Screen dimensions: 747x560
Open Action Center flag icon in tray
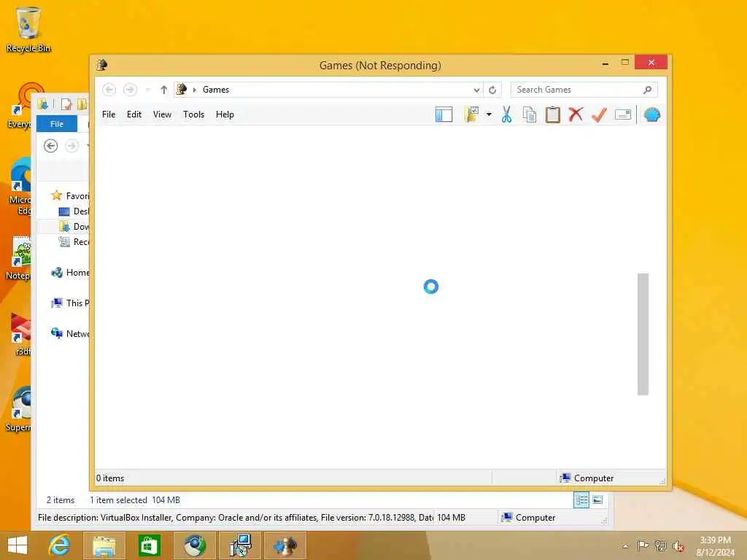pos(643,545)
